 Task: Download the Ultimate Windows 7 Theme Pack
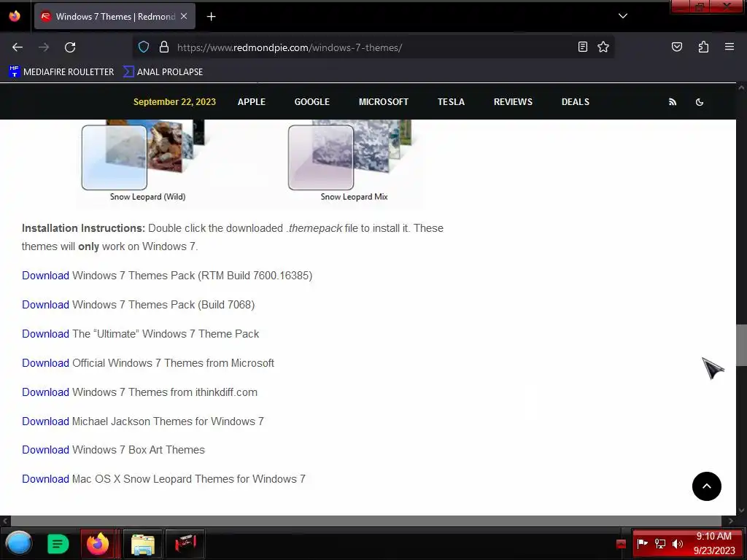45,334
